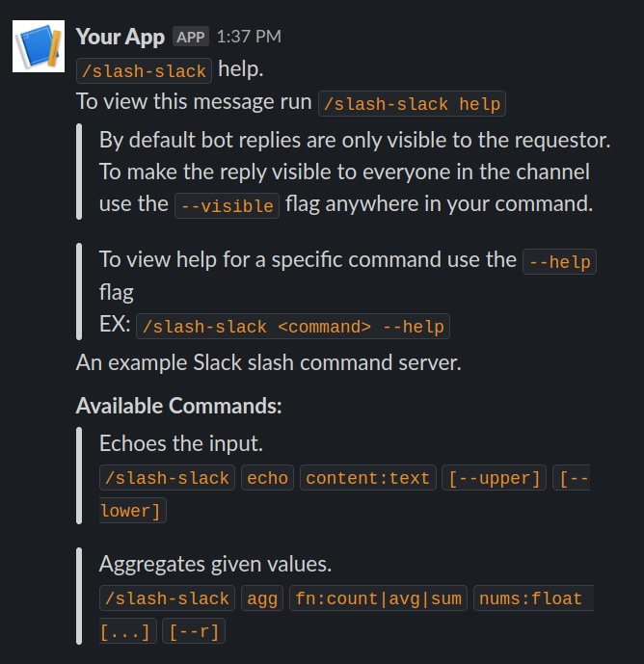
Task: Click the echo command tag
Action: coord(267,478)
